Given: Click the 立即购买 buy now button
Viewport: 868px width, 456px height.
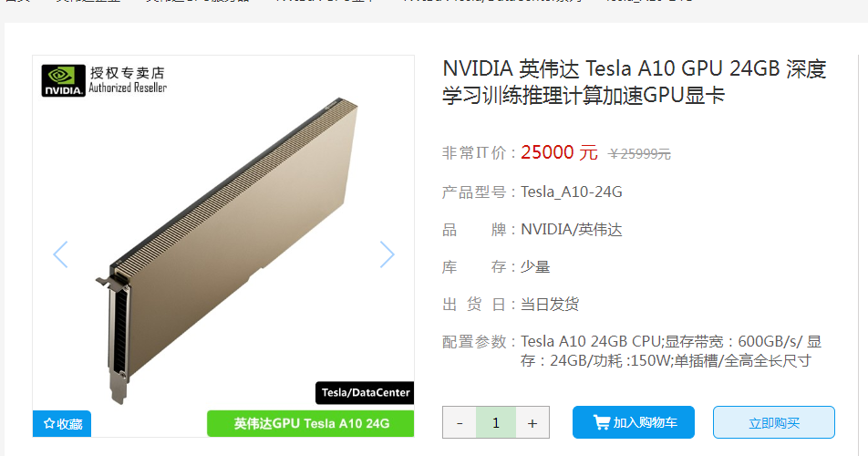Looking at the screenshot, I should [x=774, y=422].
